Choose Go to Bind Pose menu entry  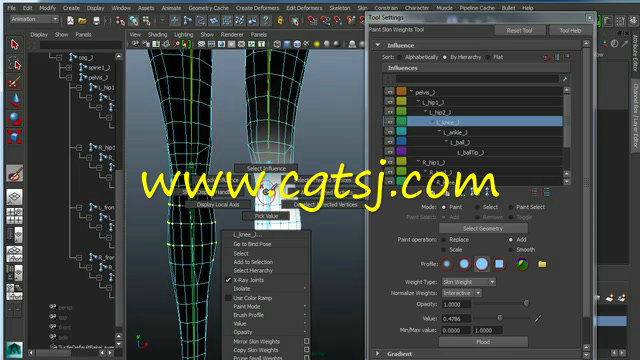[x=252, y=244]
